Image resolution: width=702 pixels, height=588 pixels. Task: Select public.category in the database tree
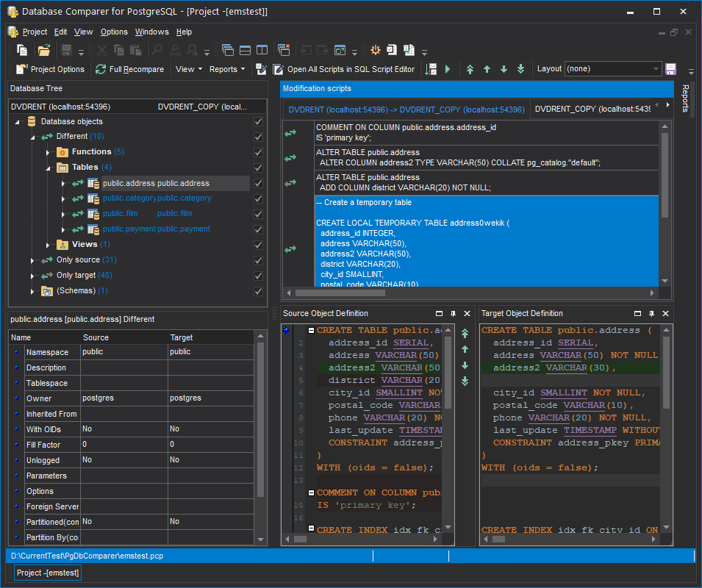coord(157,198)
